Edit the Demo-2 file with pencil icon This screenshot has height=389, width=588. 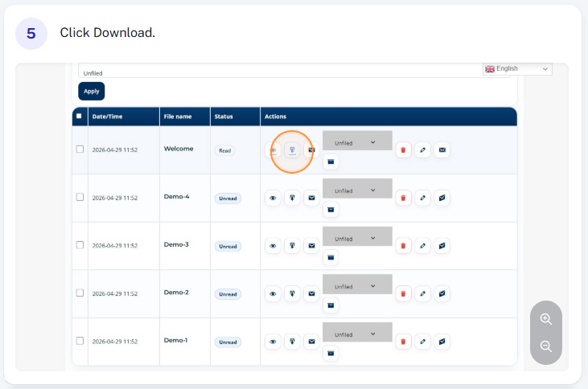(x=422, y=294)
